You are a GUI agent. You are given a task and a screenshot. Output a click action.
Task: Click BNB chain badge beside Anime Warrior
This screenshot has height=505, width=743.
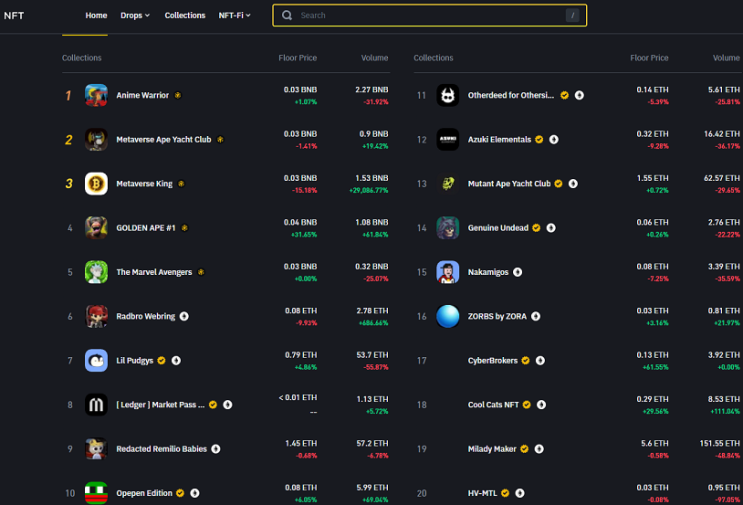[x=178, y=95]
